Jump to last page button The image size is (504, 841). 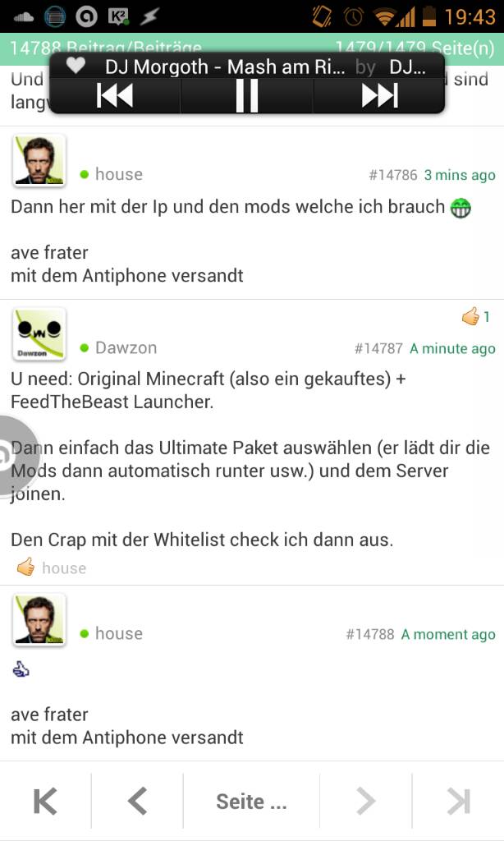tap(458, 802)
